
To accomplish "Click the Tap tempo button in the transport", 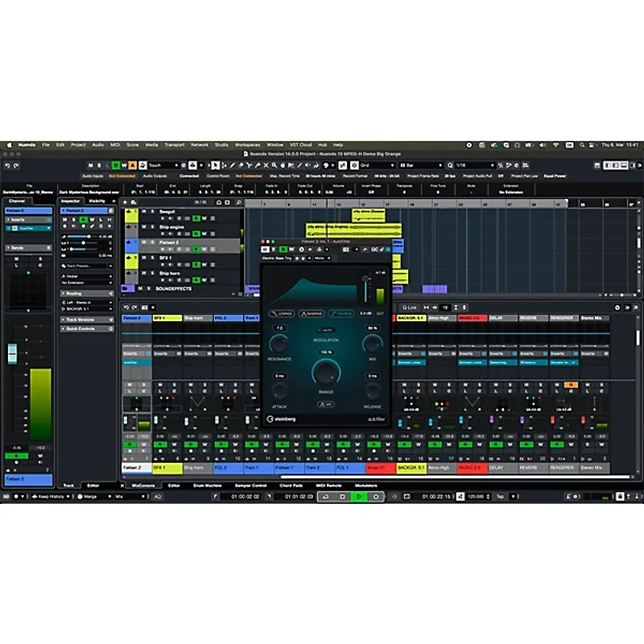I will click(x=499, y=497).
